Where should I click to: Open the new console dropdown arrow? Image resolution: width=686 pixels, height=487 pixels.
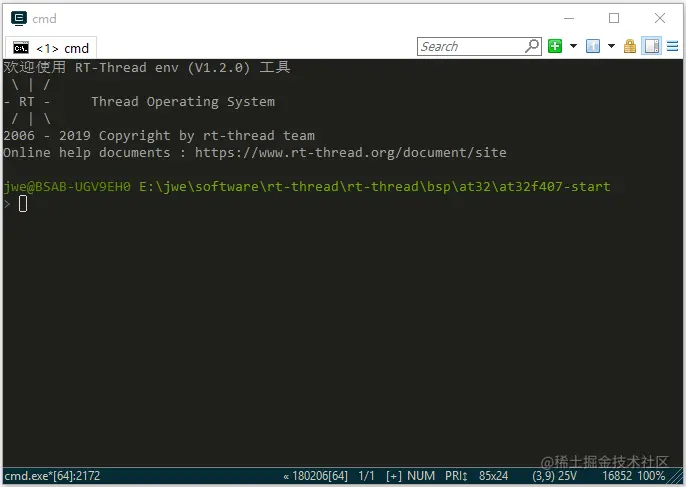pos(573,46)
